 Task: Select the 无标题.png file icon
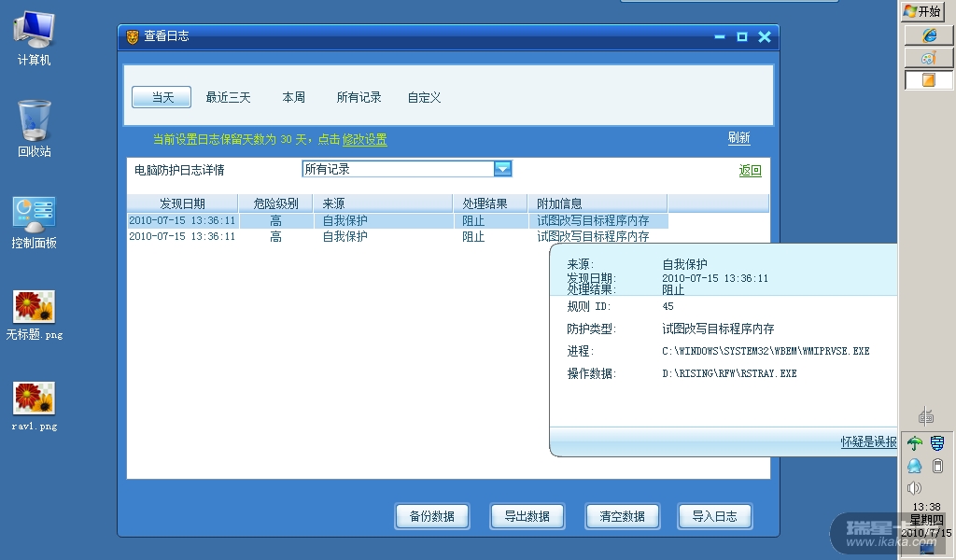[x=35, y=315]
